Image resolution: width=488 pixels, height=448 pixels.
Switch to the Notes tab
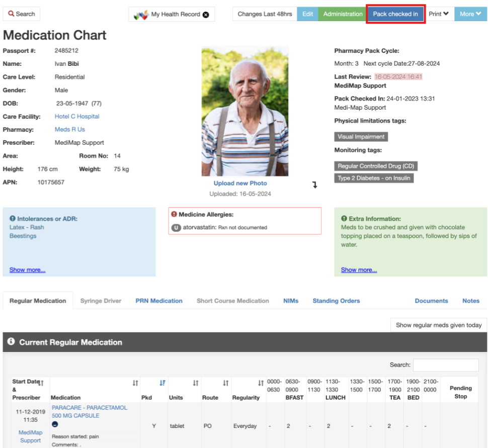coord(470,300)
